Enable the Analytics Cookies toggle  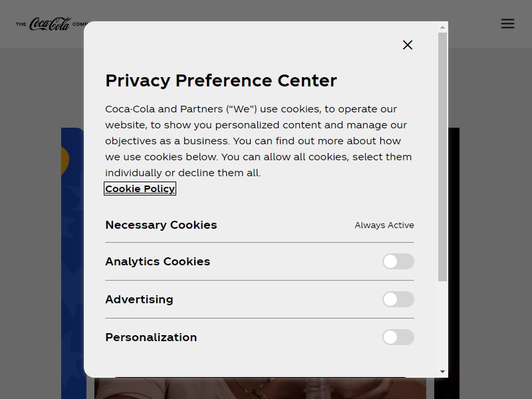tap(398, 261)
